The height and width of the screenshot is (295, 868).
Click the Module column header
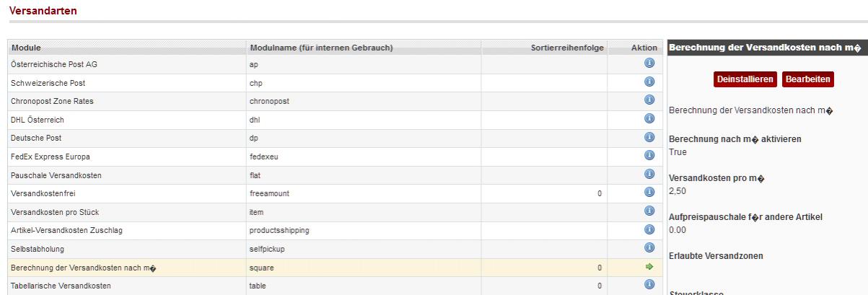[26, 48]
